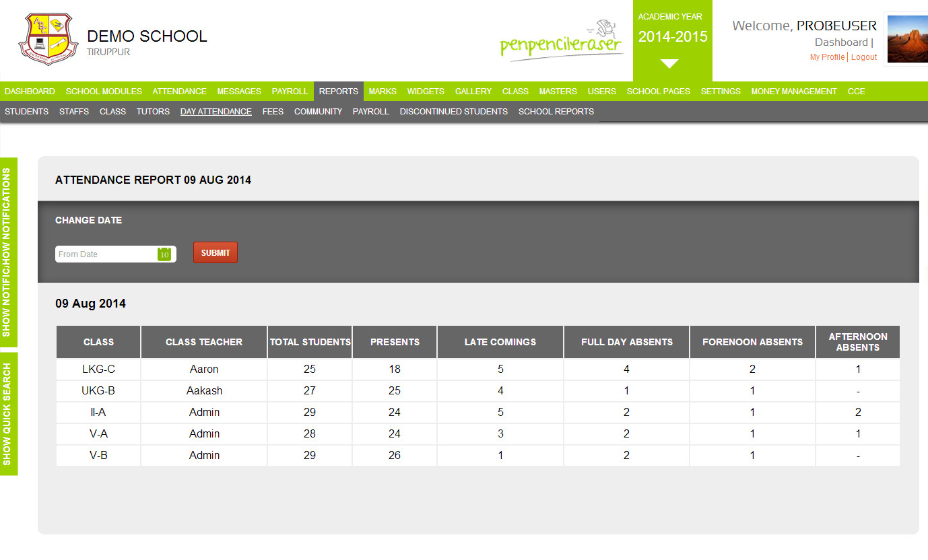The height and width of the screenshot is (560, 928).
Task: Open the School Reports submenu item
Action: click(x=556, y=112)
